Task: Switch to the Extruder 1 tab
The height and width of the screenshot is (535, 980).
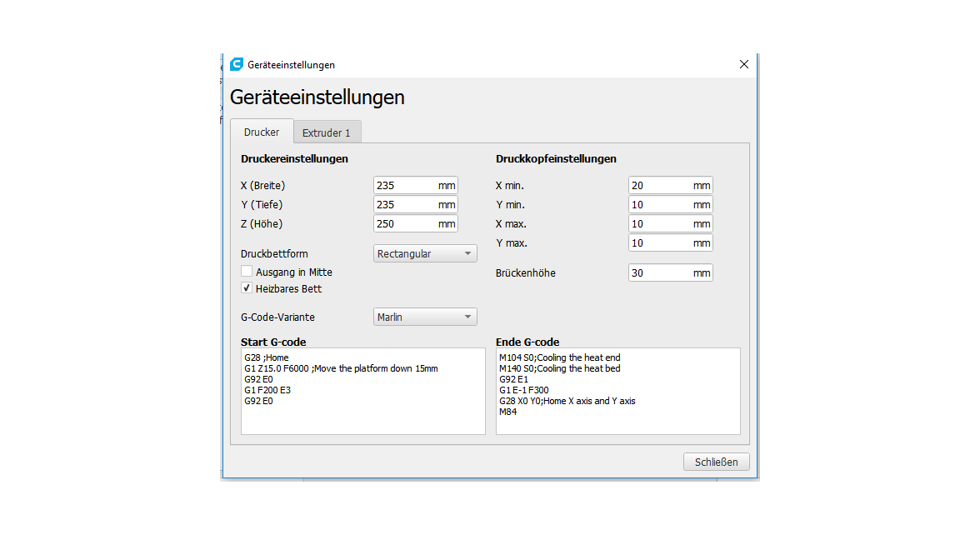Action: [326, 132]
